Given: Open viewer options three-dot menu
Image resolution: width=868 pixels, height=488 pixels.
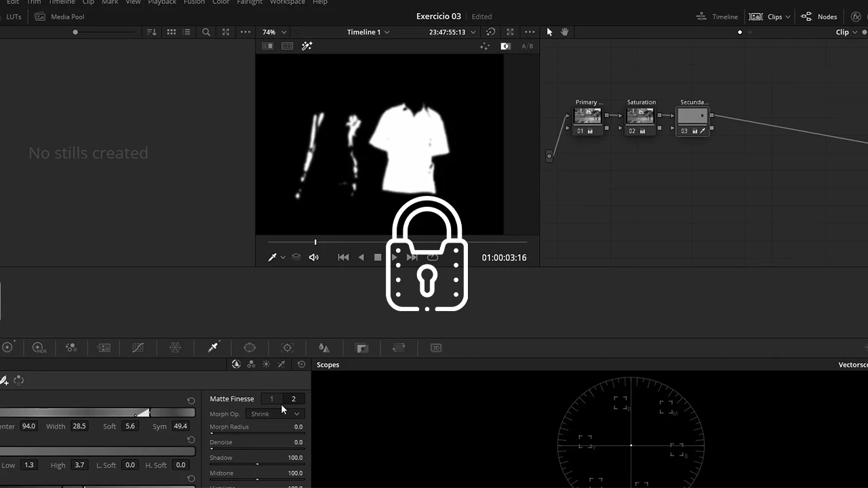Looking at the screenshot, I should [530, 32].
